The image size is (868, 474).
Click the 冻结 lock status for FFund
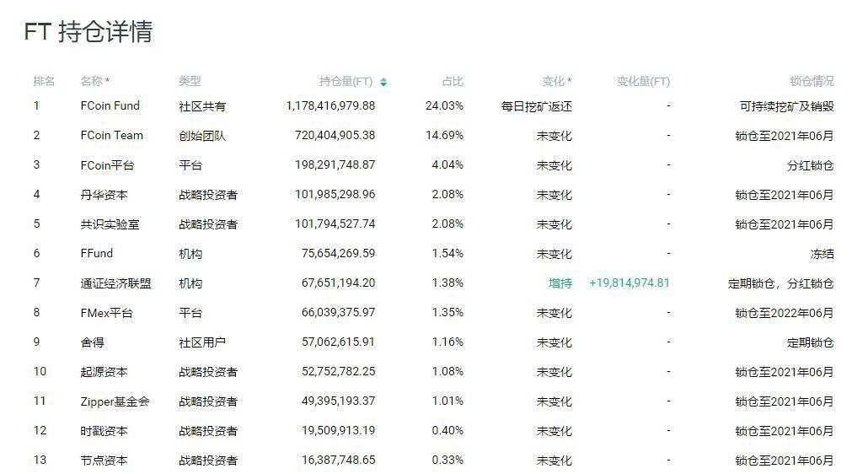822,254
